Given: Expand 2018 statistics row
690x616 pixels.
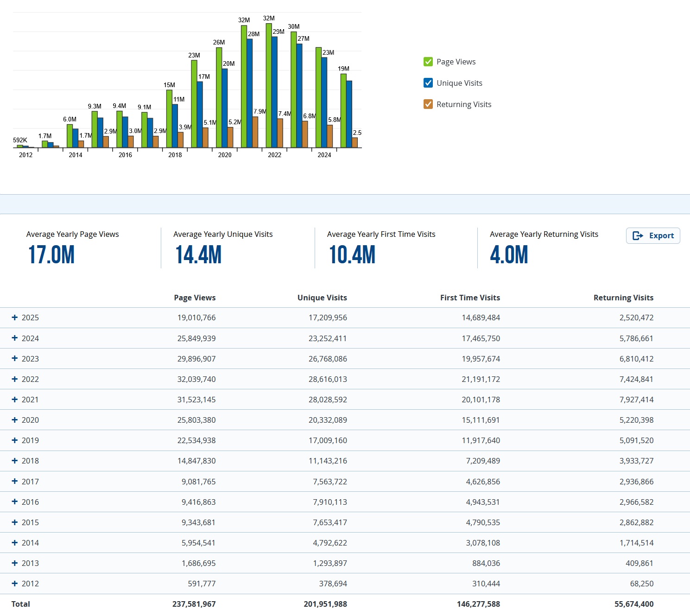Looking at the screenshot, I should tap(15, 461).
